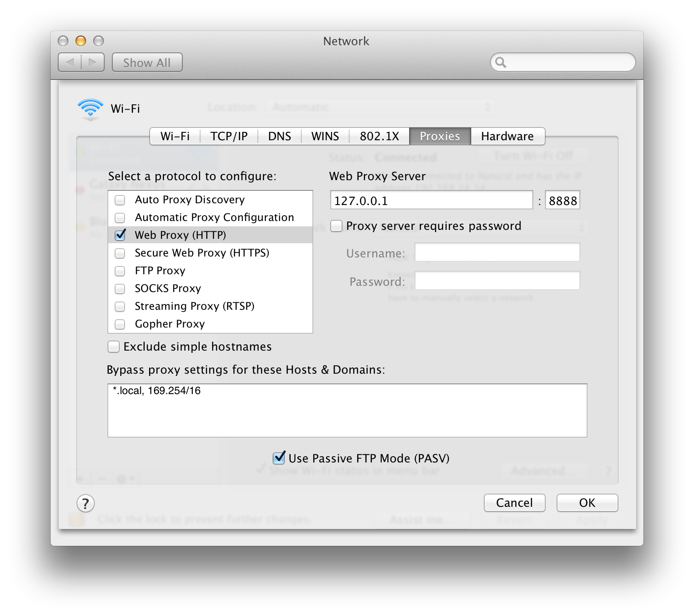The width and height of the screenshot is (694, 616).
Task: Select Streaming Proxy (RTSP) row label
Action: click(x=194, y=307)
